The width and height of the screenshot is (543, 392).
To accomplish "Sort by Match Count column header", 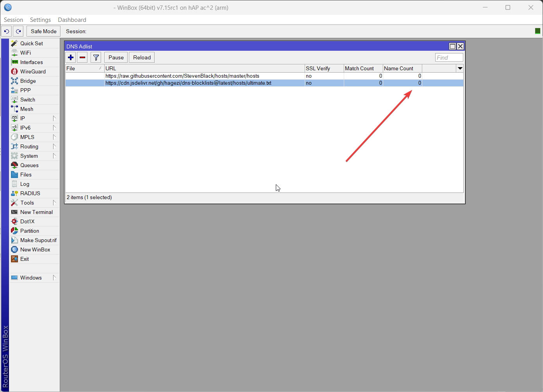I will click(x=363, y=68).
